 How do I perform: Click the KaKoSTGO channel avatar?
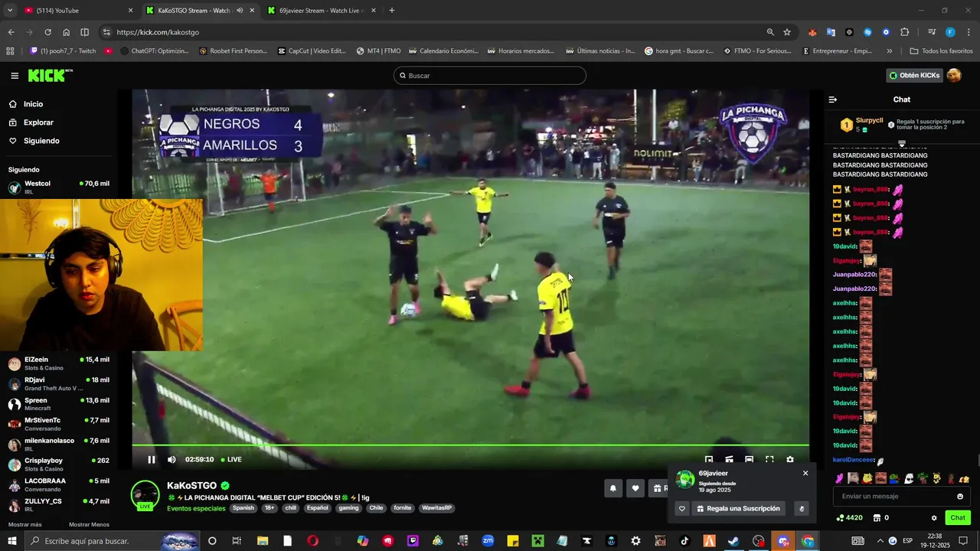point(145,496)
